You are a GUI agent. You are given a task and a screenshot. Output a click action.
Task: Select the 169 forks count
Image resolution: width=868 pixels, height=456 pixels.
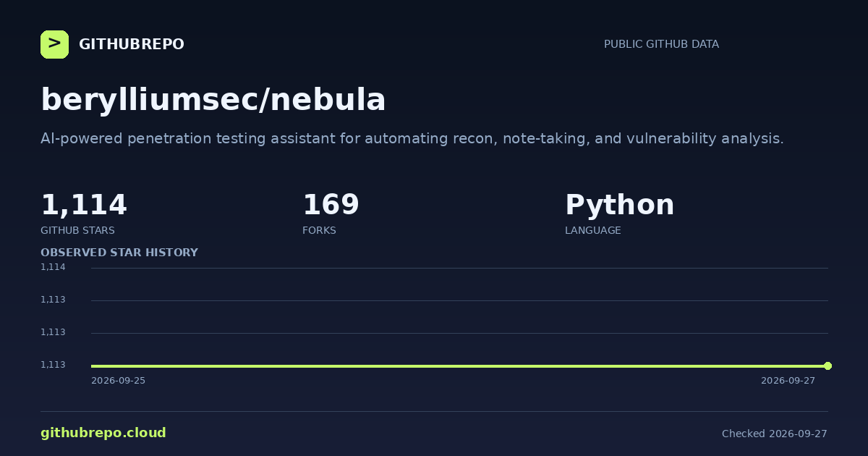click(331, 205)
